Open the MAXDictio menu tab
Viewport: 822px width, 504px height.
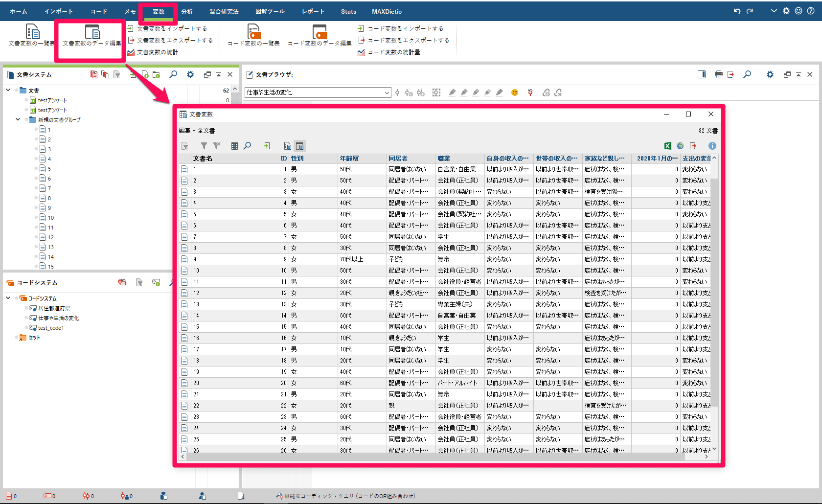click(386, 11)
